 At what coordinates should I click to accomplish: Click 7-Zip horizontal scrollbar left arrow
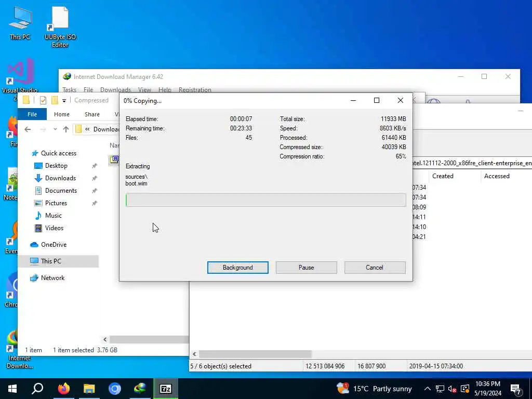[194, 354]
